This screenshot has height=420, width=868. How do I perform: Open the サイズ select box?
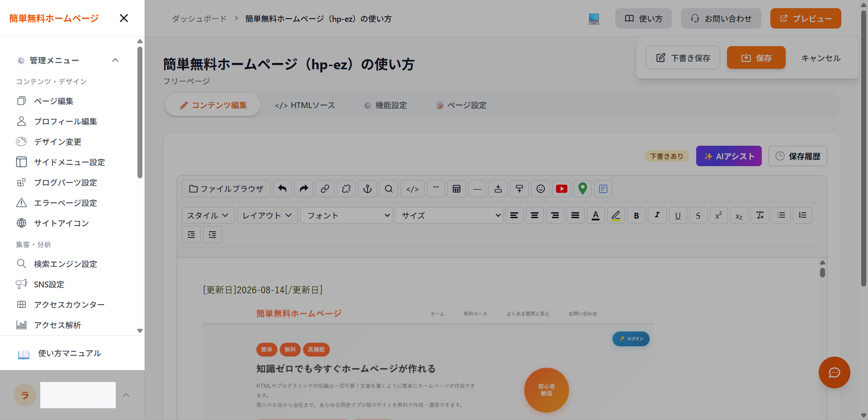click(x=449, y=215)
